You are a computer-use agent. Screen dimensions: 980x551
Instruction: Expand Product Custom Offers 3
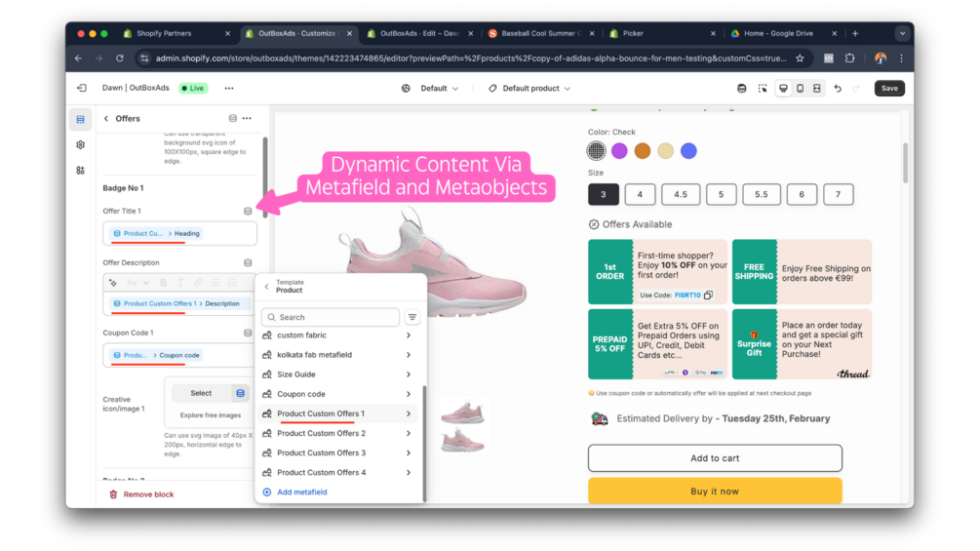(337, 453)
